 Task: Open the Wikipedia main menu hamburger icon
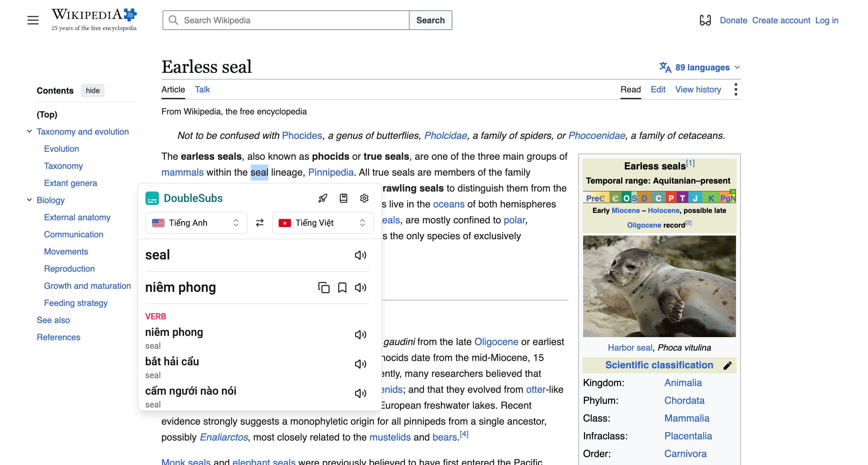coord(33,20)
